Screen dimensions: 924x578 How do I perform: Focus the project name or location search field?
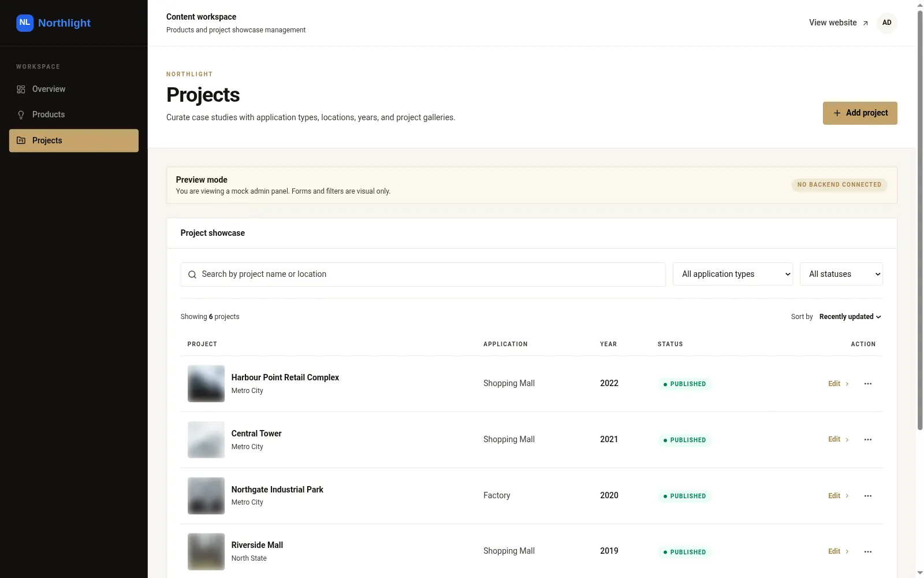[x=423, y=275]
